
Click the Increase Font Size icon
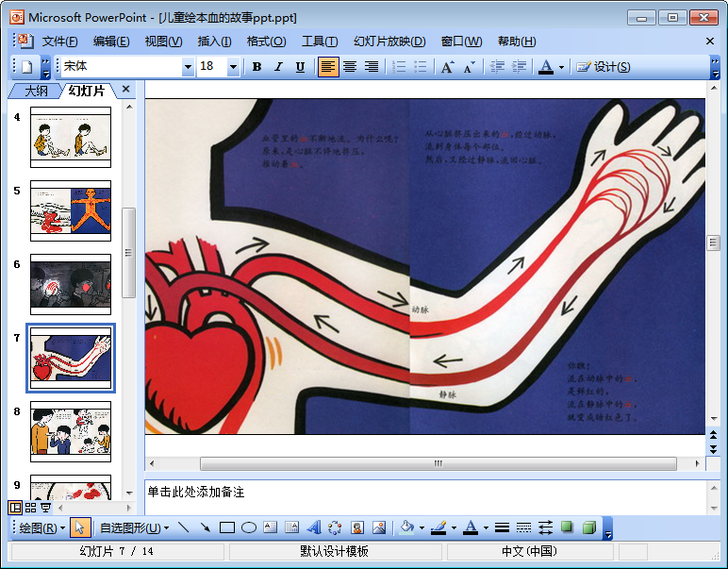click(447, 67)
